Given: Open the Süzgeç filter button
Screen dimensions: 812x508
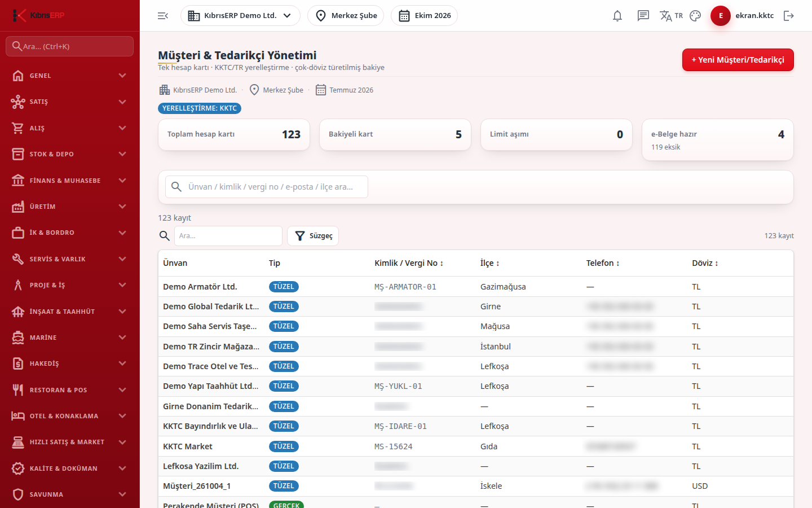Looking at the screenshot, I should (313, 236).
